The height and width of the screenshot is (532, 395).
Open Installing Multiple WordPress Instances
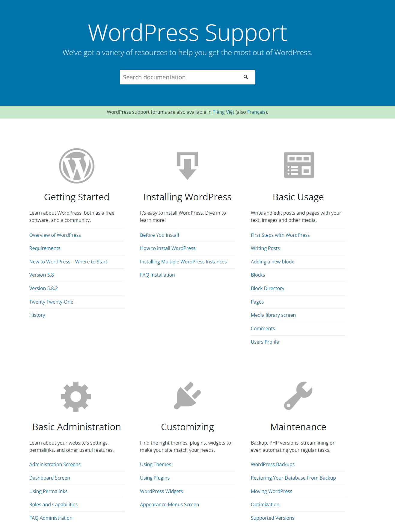tap(183, 262)
